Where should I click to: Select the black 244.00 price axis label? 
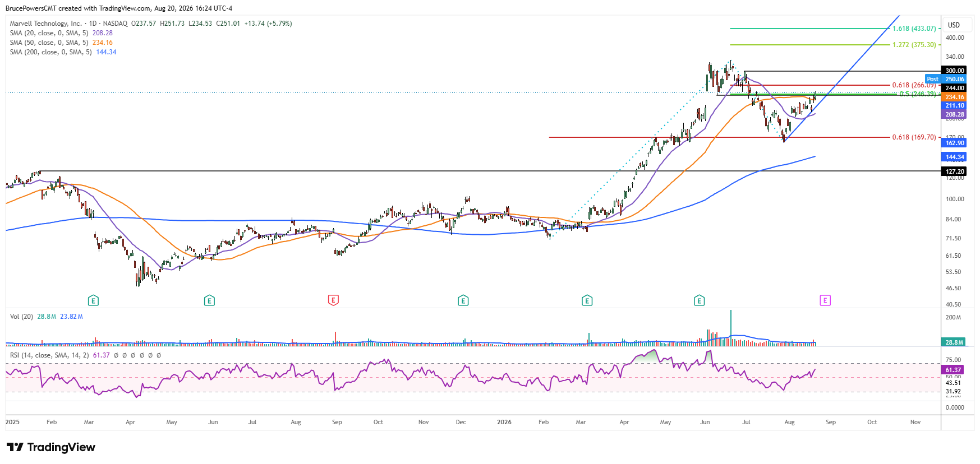[954, 88]
